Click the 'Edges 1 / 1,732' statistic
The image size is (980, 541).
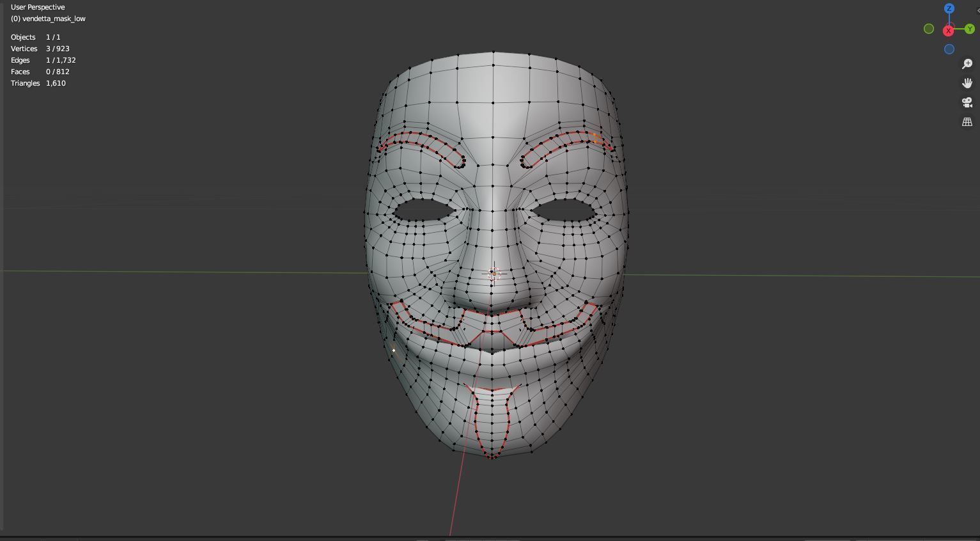[x=43, y=60]
